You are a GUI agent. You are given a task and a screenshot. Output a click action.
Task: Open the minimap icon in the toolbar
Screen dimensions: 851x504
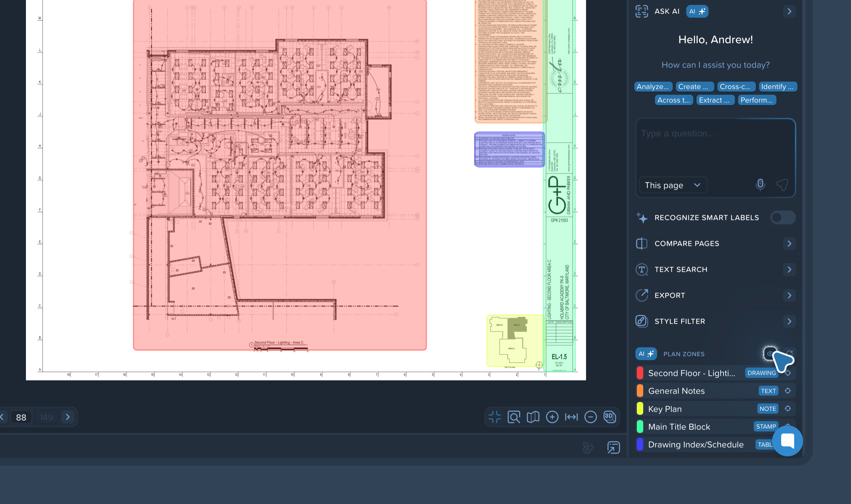tap(533, 417)
